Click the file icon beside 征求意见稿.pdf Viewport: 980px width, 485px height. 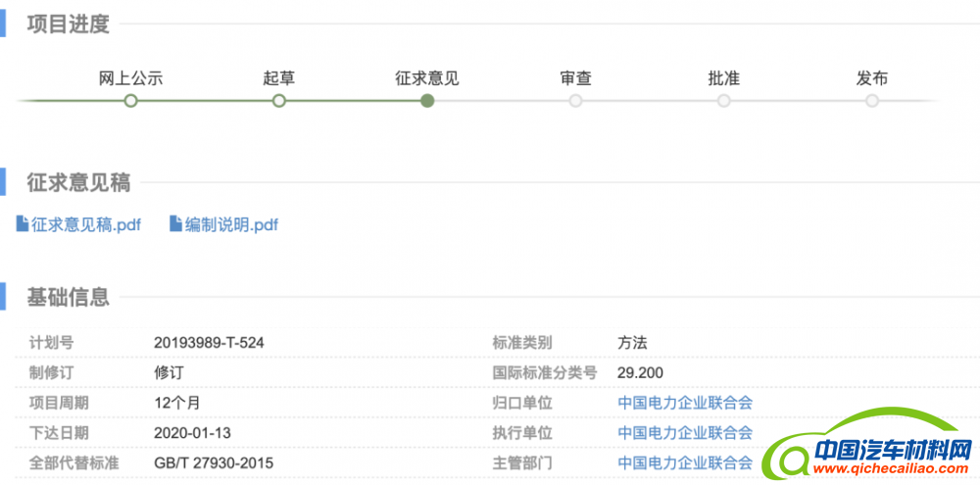click(x=23, y=223)
